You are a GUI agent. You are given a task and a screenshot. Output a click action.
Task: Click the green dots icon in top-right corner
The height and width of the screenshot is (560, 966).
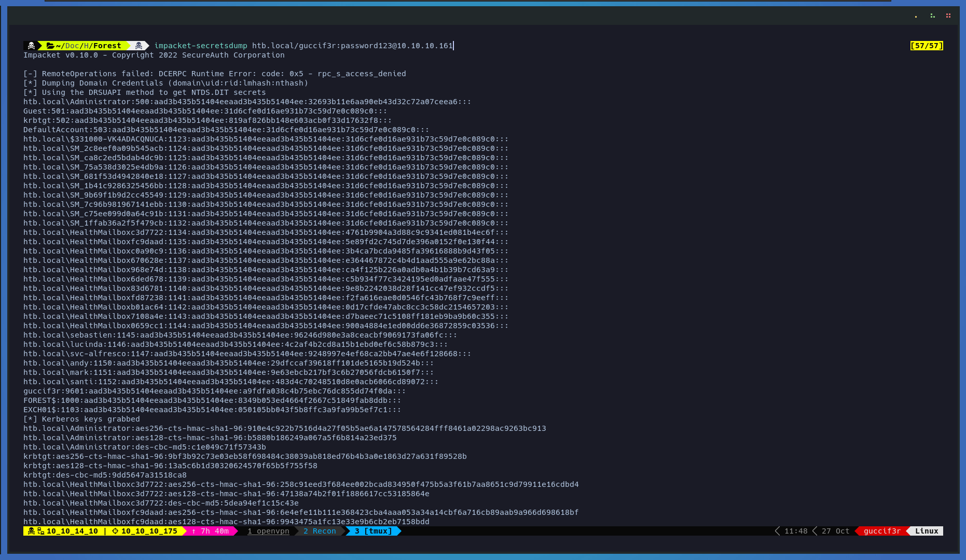pos(933,16)
